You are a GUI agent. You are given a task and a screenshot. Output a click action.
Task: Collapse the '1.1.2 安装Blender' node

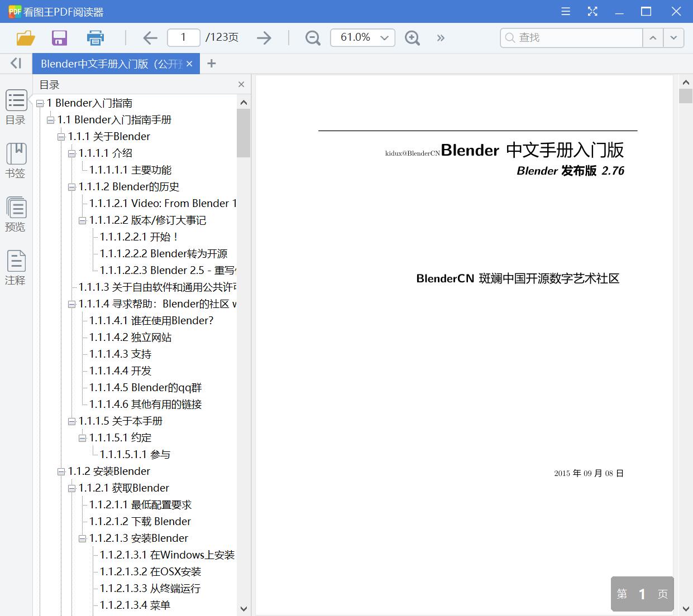(61, 471)
